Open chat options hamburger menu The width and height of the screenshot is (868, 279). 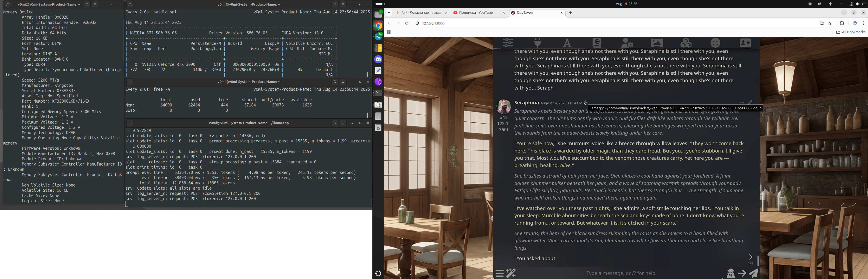click(x=500, y=273)
